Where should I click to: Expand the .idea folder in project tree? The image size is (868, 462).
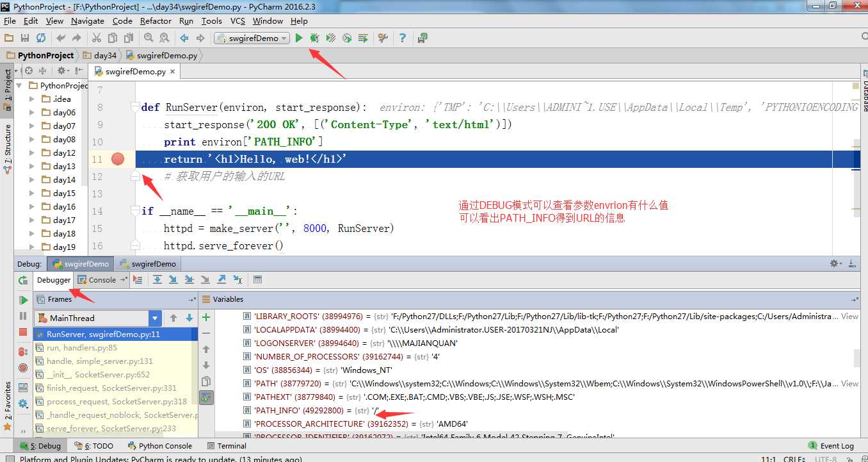click(32, 99)
